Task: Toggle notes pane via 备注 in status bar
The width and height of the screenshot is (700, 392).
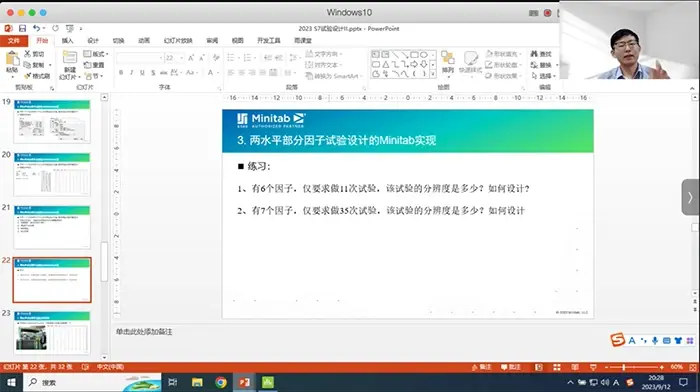Action: coord(481,367)
